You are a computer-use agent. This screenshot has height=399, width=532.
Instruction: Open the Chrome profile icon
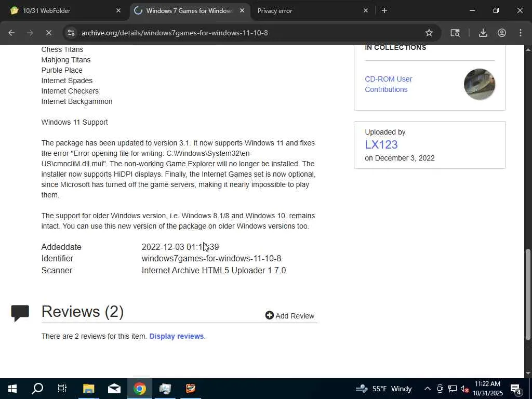(x=502, y=33)
